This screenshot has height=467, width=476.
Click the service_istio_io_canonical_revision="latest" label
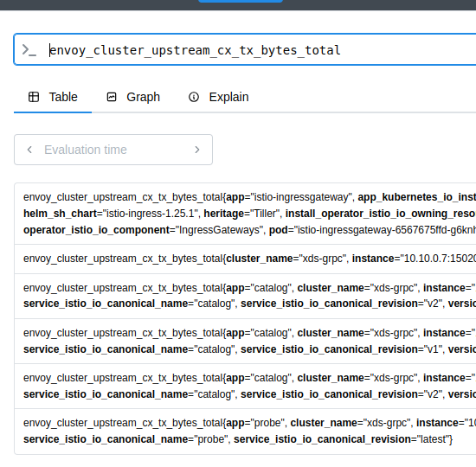coord(342,439)
